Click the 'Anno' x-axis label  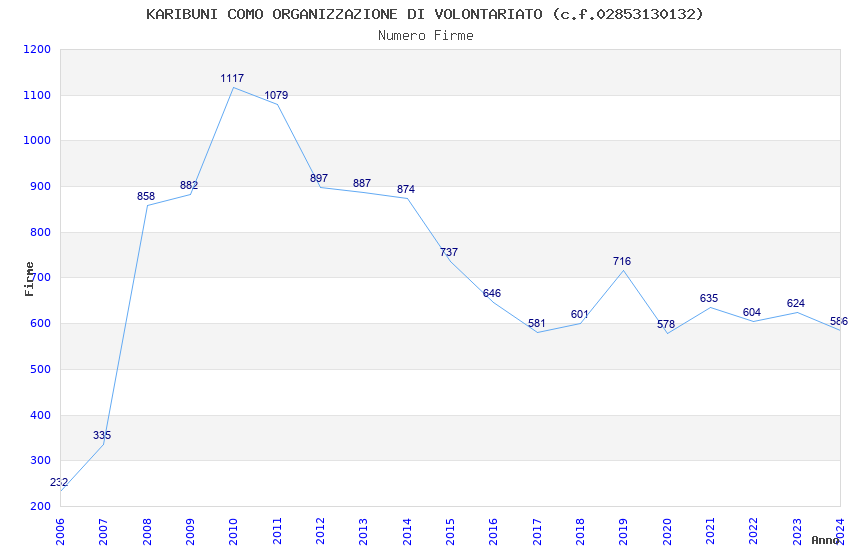point(825,540)
